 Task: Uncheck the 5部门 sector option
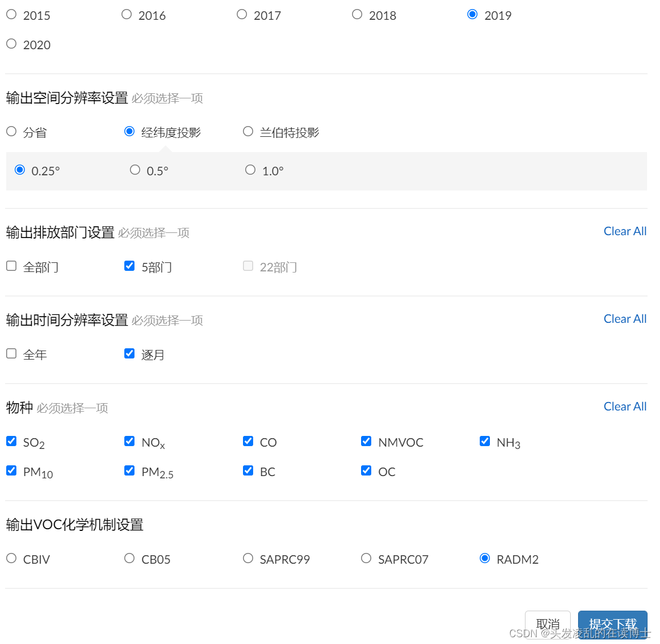129,265
